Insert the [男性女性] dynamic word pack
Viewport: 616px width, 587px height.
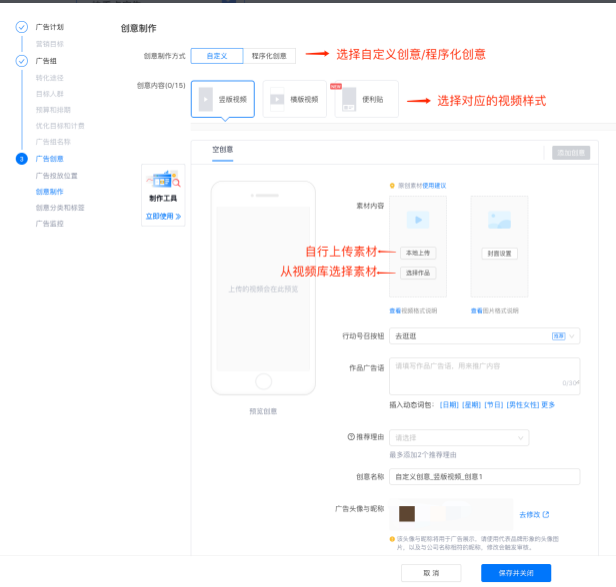tap(522, 405)
